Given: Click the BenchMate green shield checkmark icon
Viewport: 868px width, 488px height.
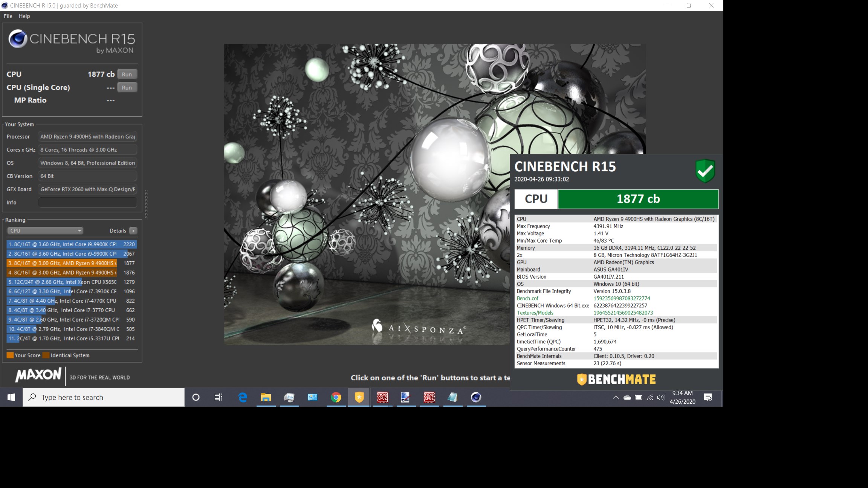Looking at the screenshot, I should (x=705, y=171).
